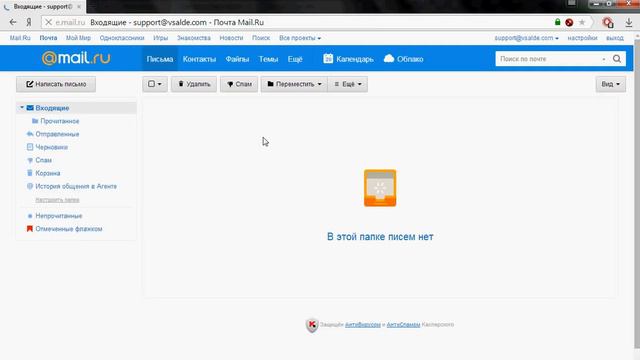Click the red blocker extension icon
640x360 pixels.
pos(569,22)
